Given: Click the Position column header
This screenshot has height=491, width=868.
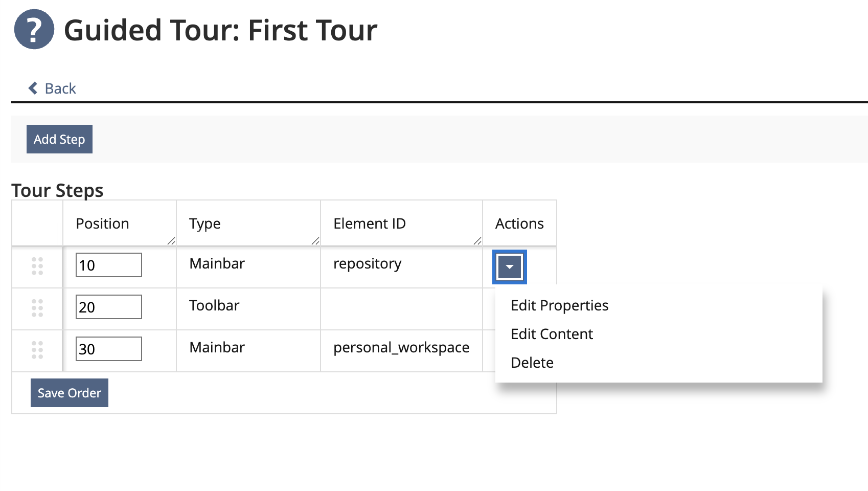Looking at the screenshot, I should coord(102,224).
